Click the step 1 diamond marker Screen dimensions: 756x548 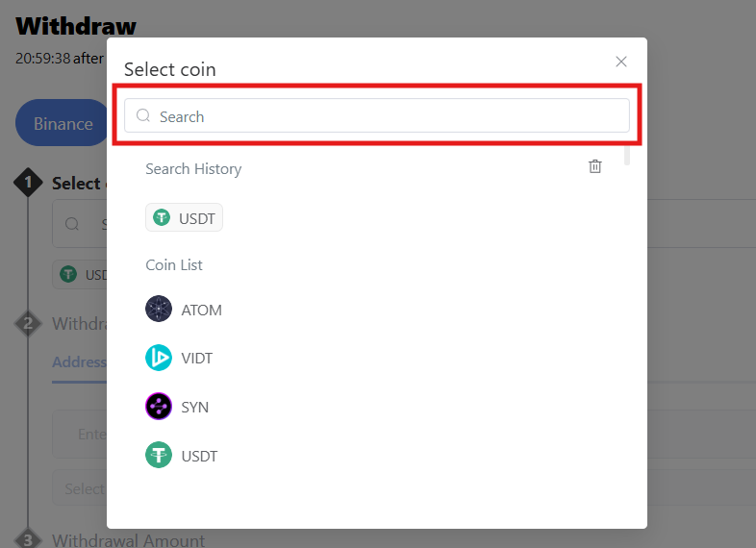(28, 182)
